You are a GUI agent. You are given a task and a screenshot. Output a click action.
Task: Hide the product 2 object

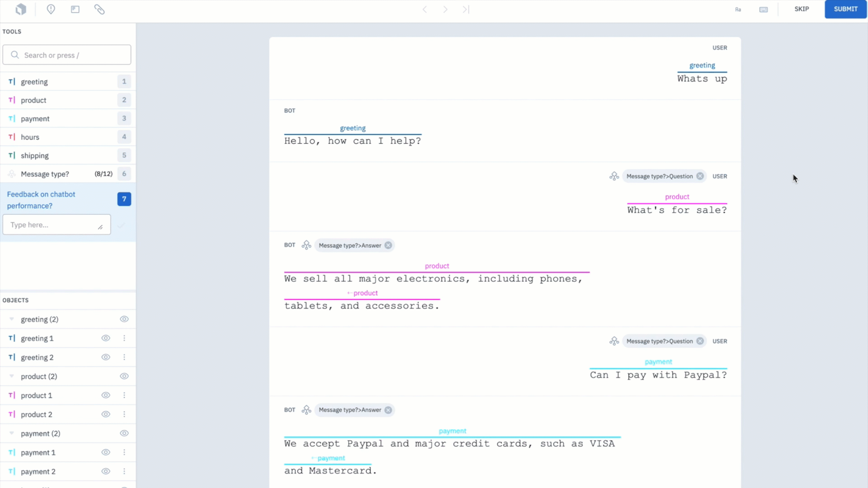point(106,414)
